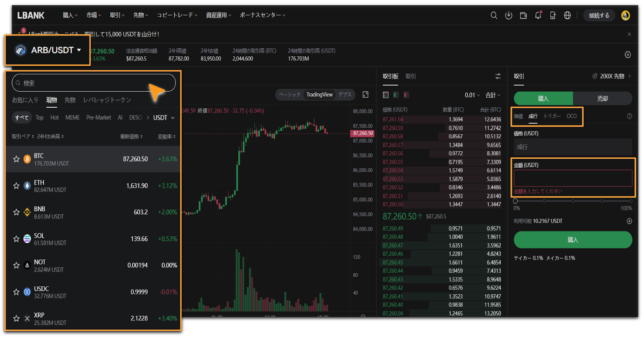Image resolution: width=644 pixels, height=337 pixels.
Task: Toggle favorite star for ETH
Action: click(17, 186)
